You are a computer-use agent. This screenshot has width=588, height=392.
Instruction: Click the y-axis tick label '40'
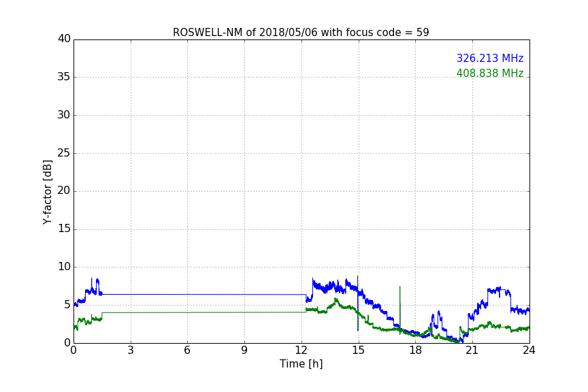click(x=64, y=39)
